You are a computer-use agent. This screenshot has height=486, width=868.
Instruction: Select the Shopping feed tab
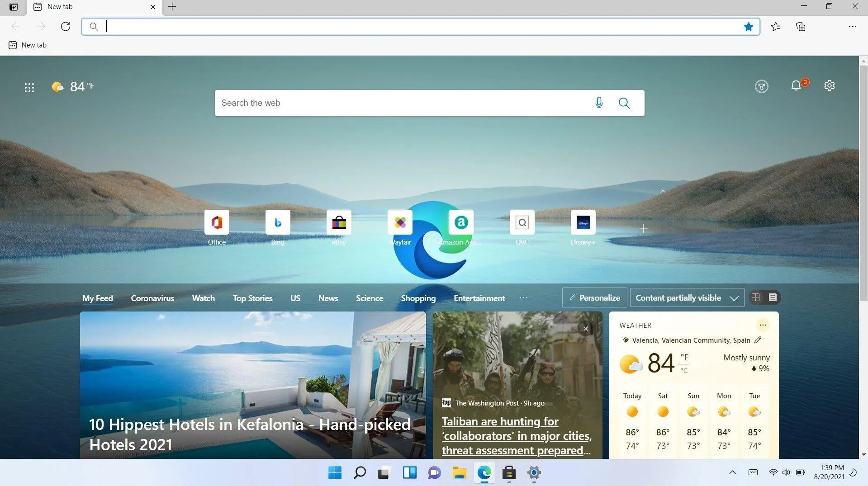[418, 298]
